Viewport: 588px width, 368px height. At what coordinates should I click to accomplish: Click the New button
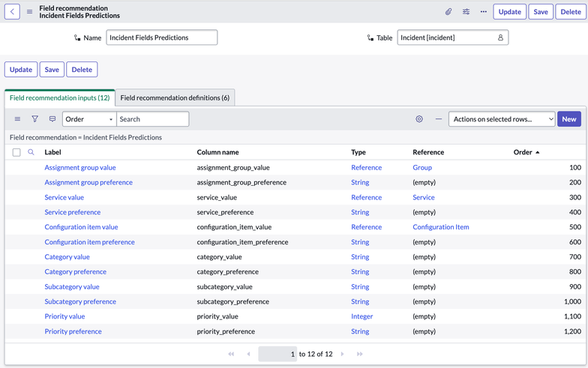point(568,119)
